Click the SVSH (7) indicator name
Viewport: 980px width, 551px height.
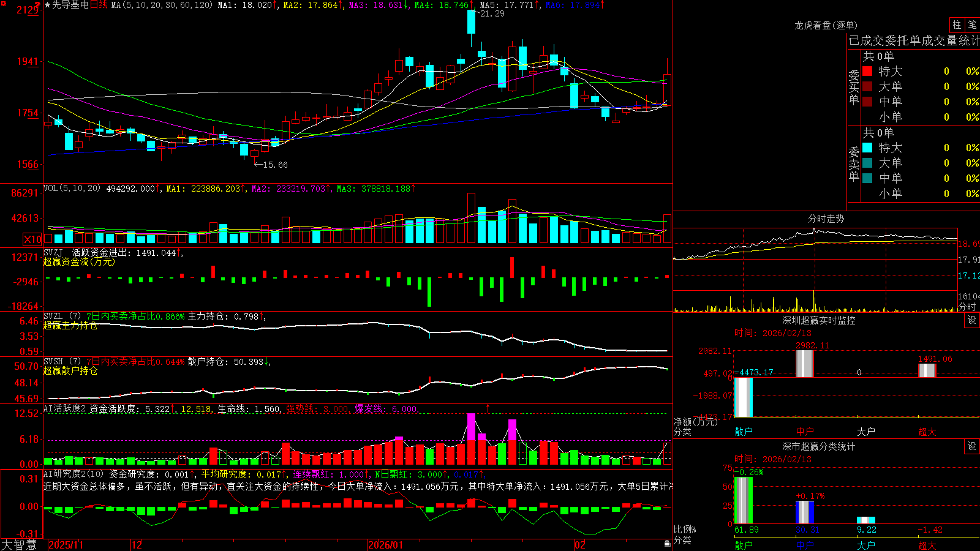pyautogui.click(x=62, y=362)
